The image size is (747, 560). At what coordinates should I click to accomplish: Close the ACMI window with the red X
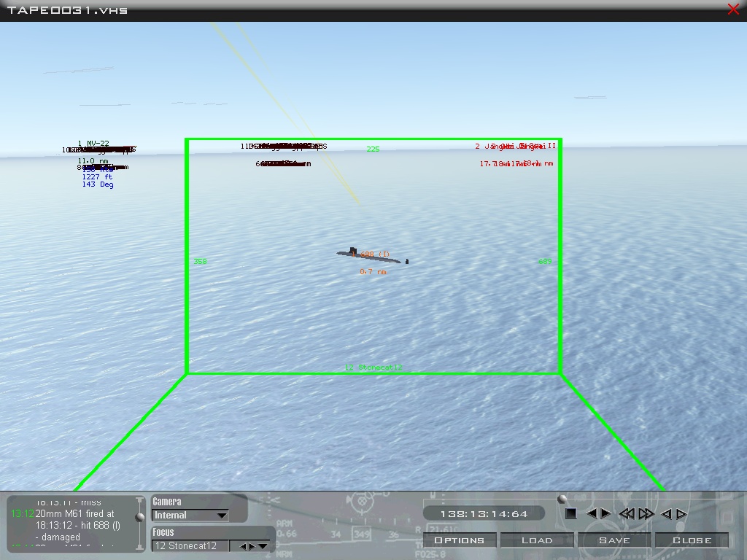click(734, 9)
